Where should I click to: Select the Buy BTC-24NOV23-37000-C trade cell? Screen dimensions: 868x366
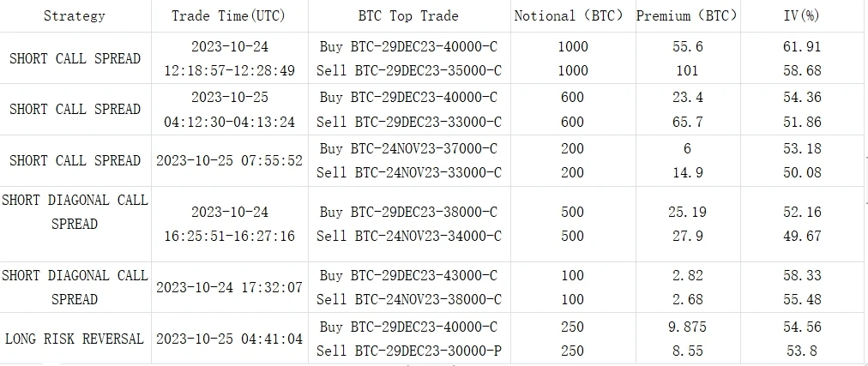[408, 148]
